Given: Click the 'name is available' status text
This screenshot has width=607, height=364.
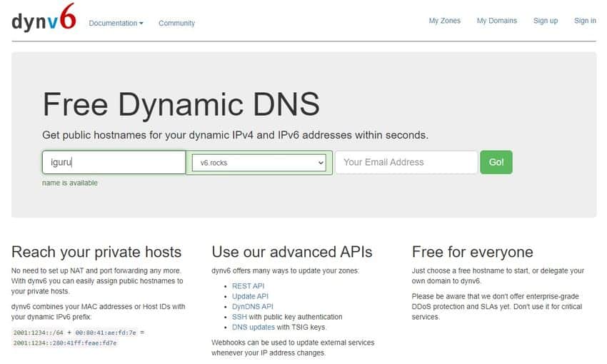Looking at the screenshot, I should [70, 183].
